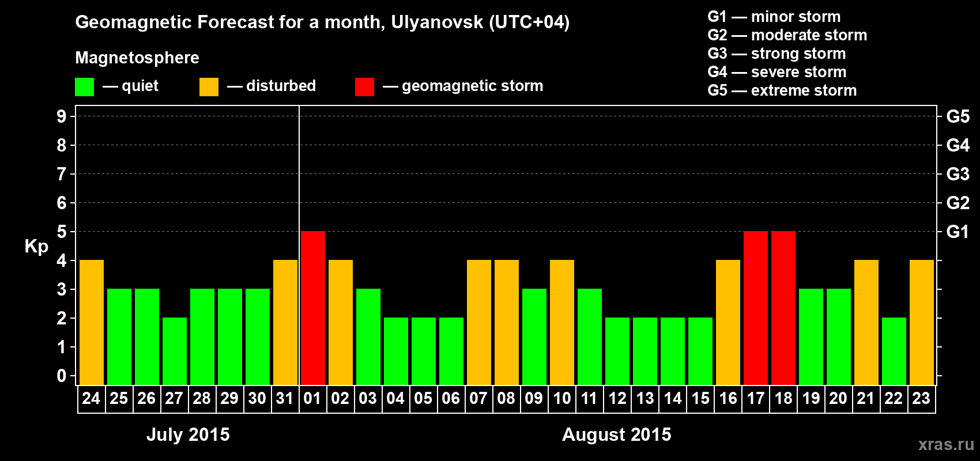Viewport: 980px width, 461px height.
Task: Click the orange bar for August 16
Action: click(x=728, y=322)
